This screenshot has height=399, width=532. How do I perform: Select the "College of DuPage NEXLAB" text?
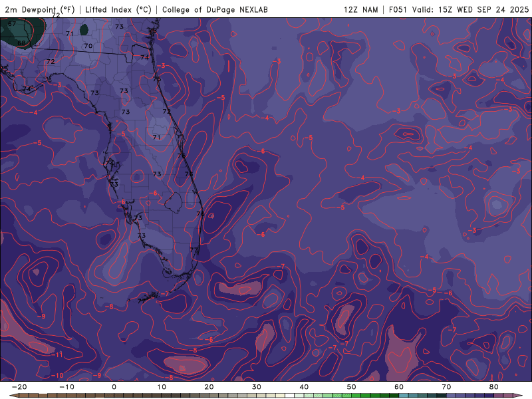click(x=215, y=10)
